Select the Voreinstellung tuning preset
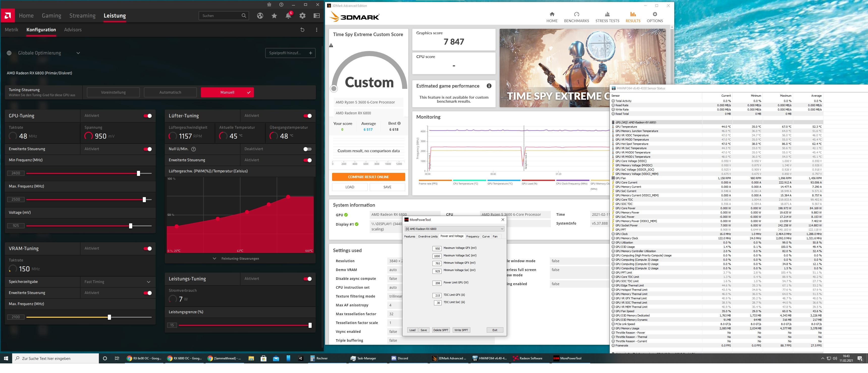 click(x=113, y=92)
